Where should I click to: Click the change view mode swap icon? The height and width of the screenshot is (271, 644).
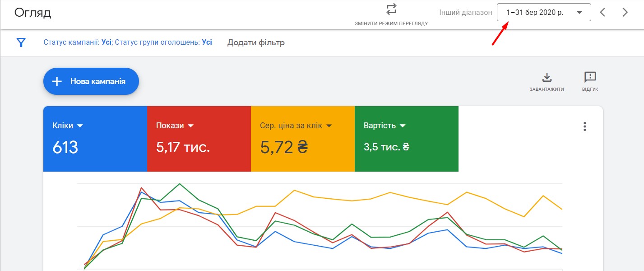(x=391, y=9)
